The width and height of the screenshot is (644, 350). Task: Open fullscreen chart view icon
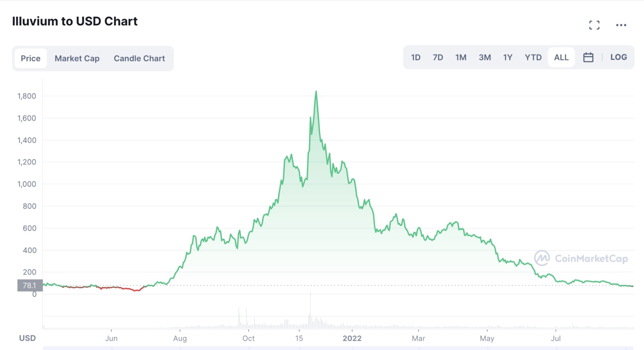point(594,25)
